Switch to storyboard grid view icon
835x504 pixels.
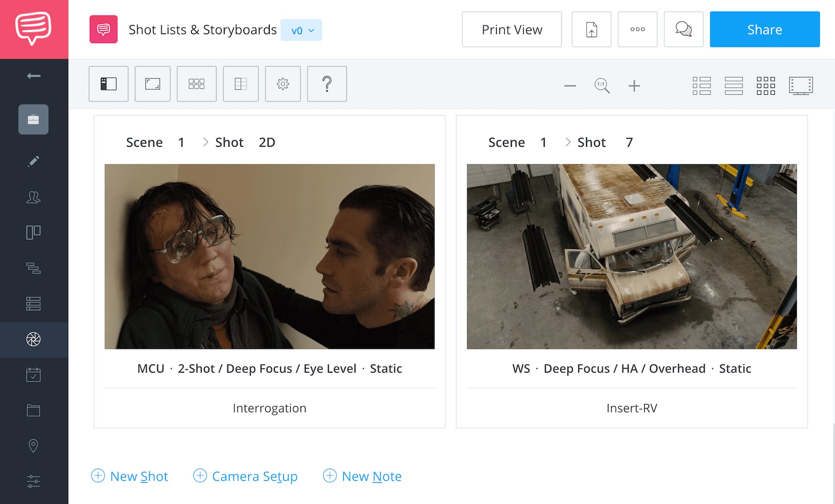coord(766,86)
